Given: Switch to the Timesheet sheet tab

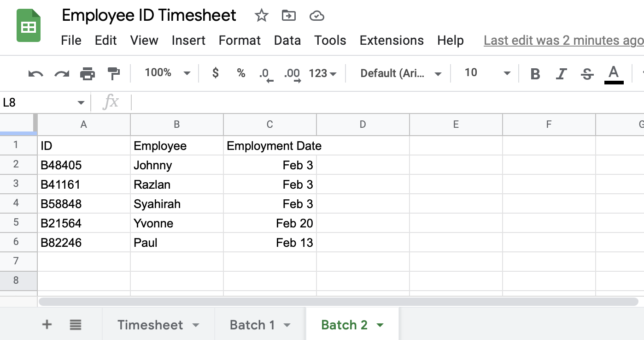Looking at the screenshot, I should 150,325.
